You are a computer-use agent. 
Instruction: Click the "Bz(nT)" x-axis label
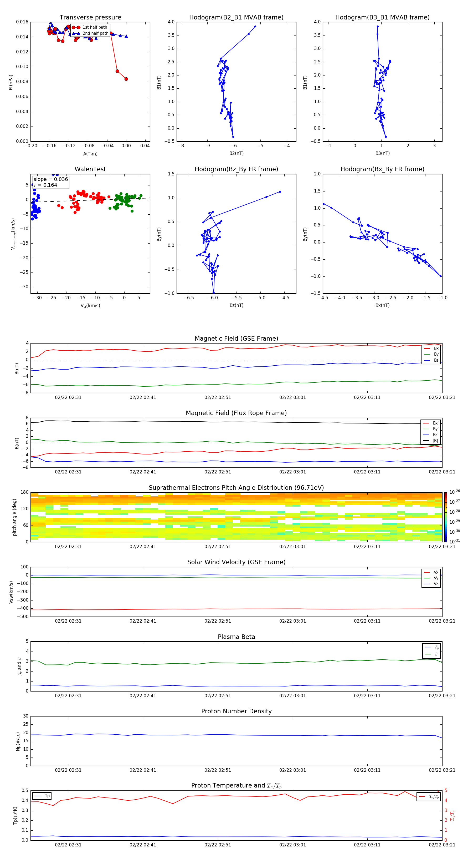tap(236, 305)
